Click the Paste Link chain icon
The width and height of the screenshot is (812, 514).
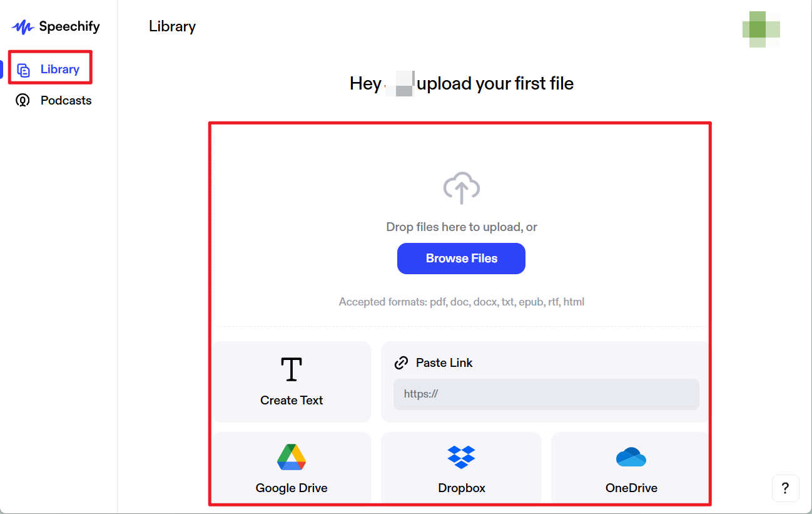pyautogui.click(x=401, y=363)
